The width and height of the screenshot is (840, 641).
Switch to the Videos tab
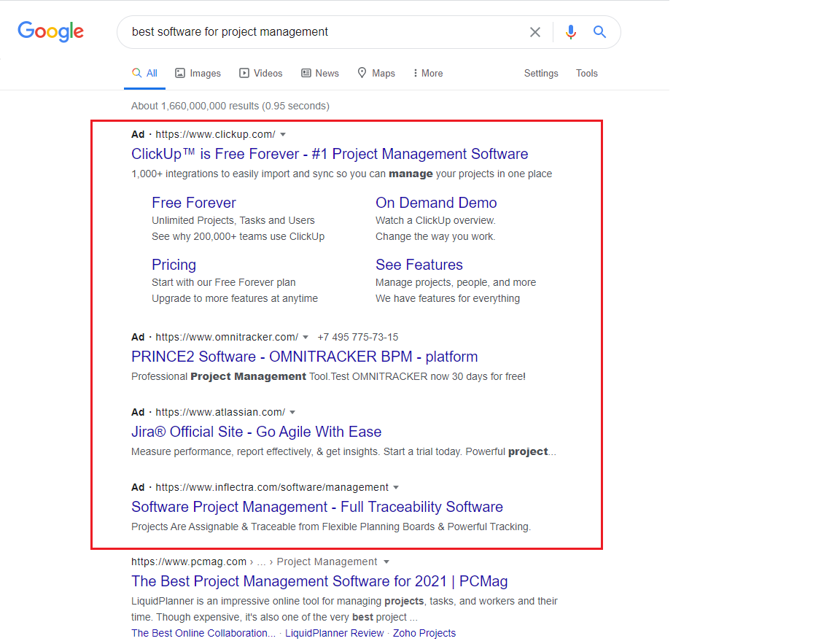[261, 74]
